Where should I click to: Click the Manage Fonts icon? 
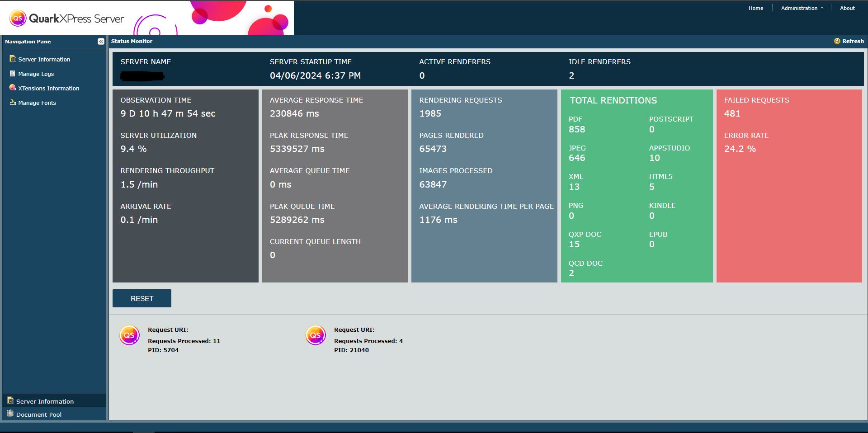[13, 103]
